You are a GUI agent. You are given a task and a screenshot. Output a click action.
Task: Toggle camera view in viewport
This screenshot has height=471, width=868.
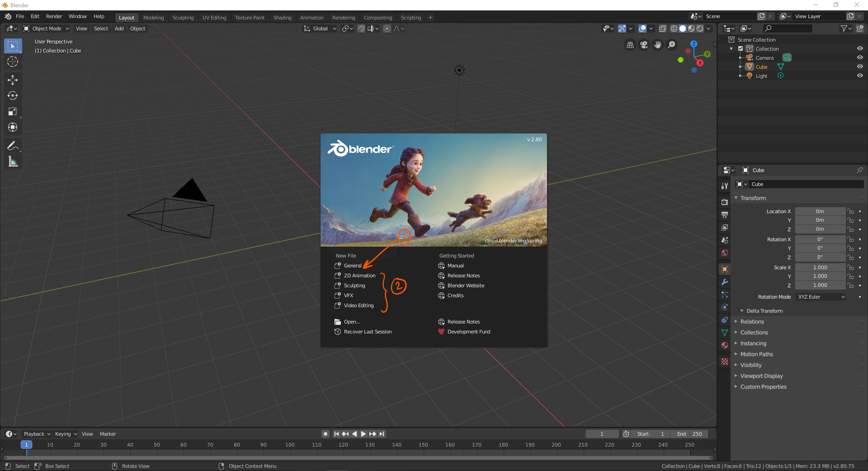pyautogui.click(x=644, y=45)
